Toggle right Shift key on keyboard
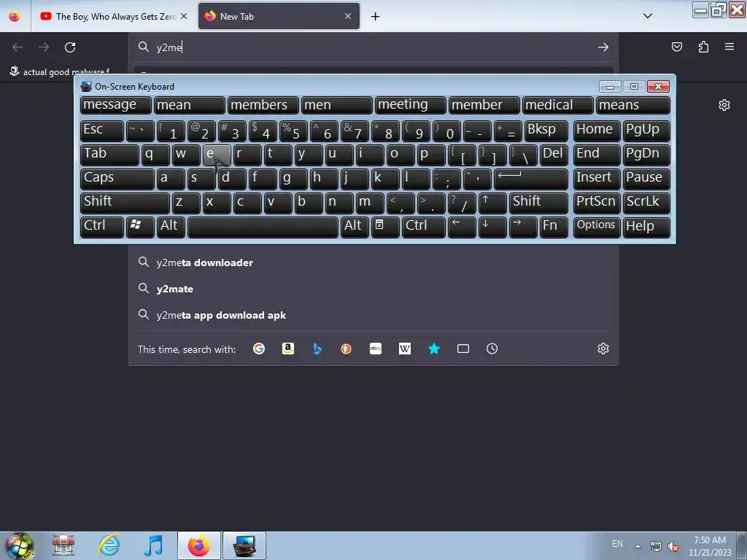 point(538,203)
